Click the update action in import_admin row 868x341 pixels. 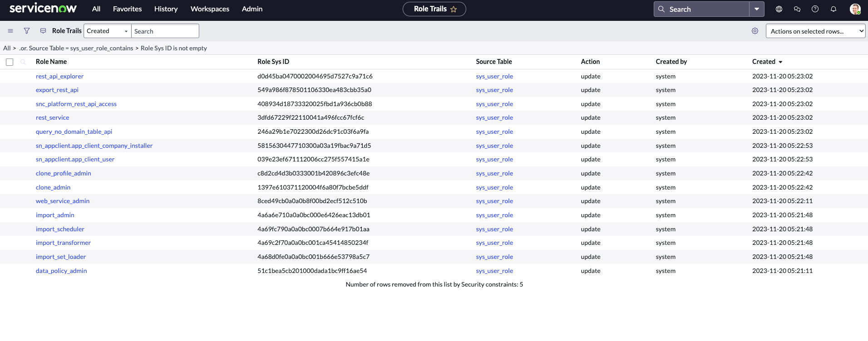pos(591,215)
